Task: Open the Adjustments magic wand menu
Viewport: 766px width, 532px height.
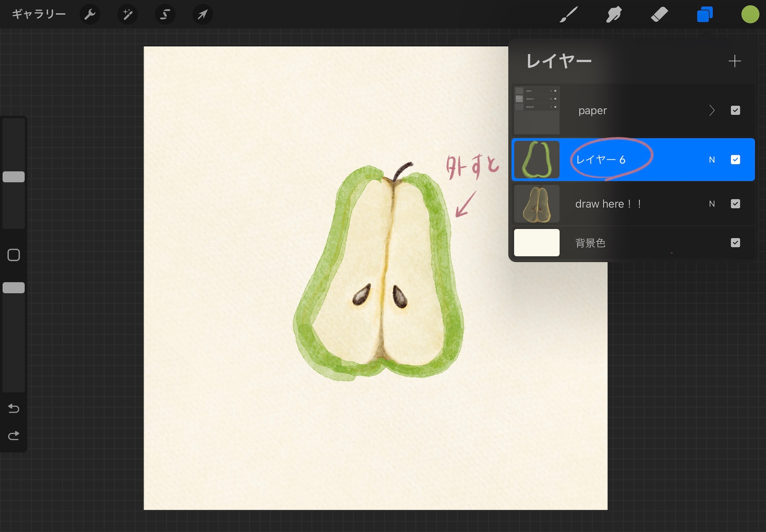Action: tap(128, 15)
